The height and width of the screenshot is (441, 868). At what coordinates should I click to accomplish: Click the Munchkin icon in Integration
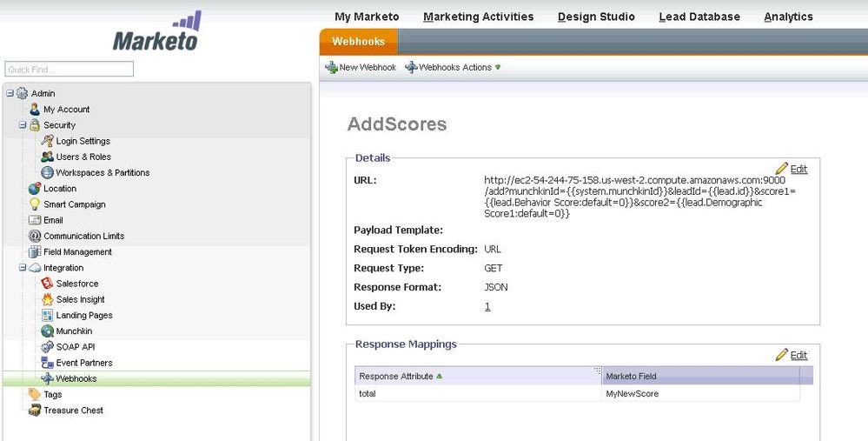click(x=48, y=331)
